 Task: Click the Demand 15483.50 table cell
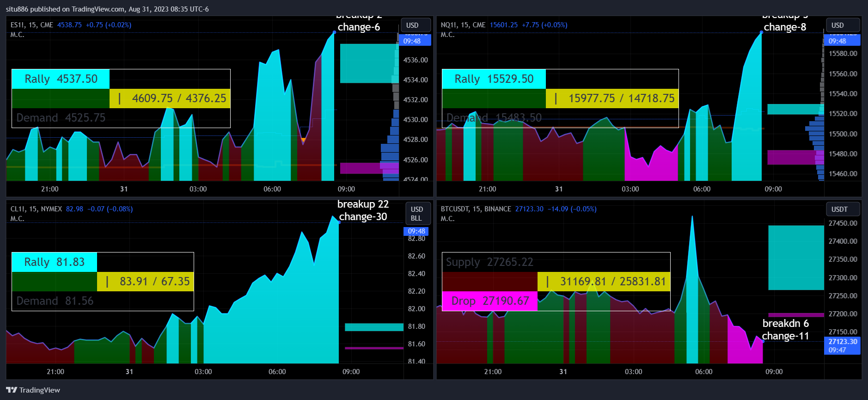[x=494, y=118]
